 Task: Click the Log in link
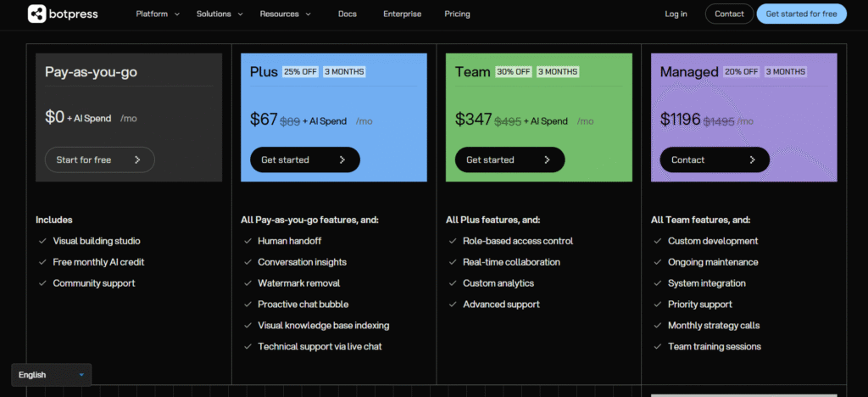coord(676,14)
